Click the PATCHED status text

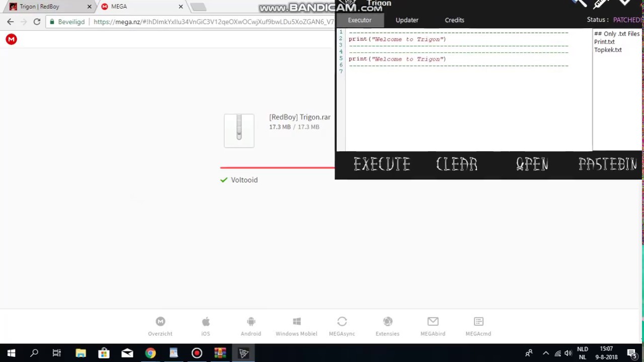627,20
